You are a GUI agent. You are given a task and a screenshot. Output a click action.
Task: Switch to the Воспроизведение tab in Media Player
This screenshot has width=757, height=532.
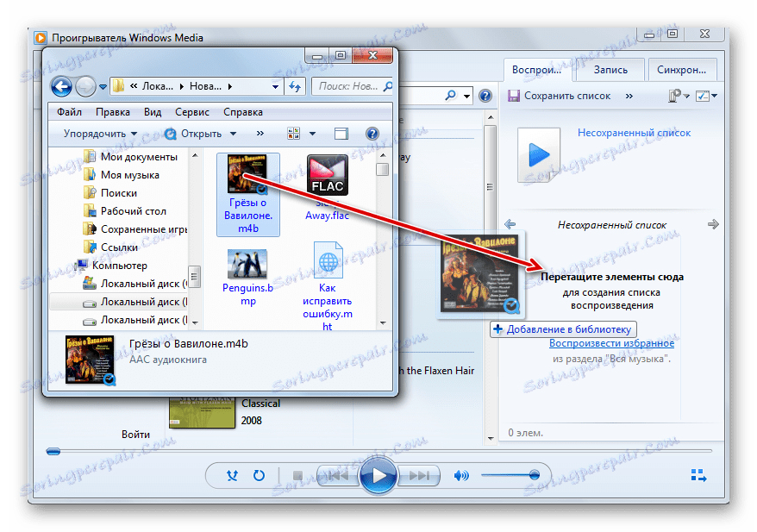(x=537, y=70)
